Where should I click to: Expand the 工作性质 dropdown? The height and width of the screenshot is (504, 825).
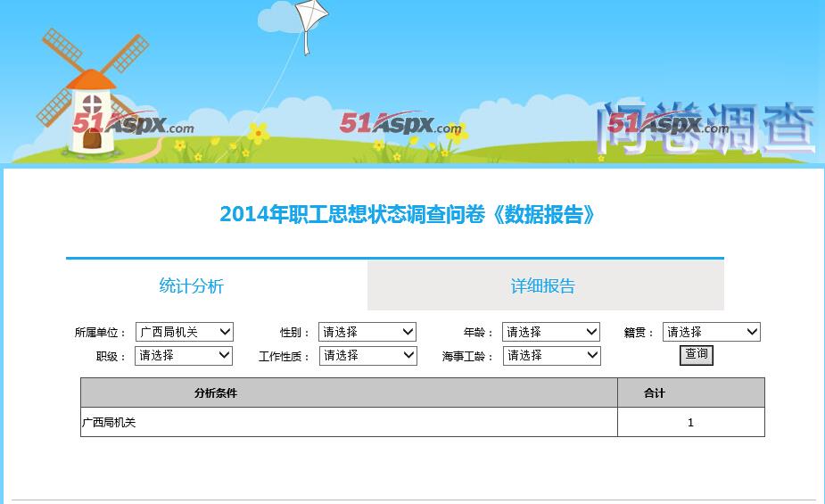368,356
